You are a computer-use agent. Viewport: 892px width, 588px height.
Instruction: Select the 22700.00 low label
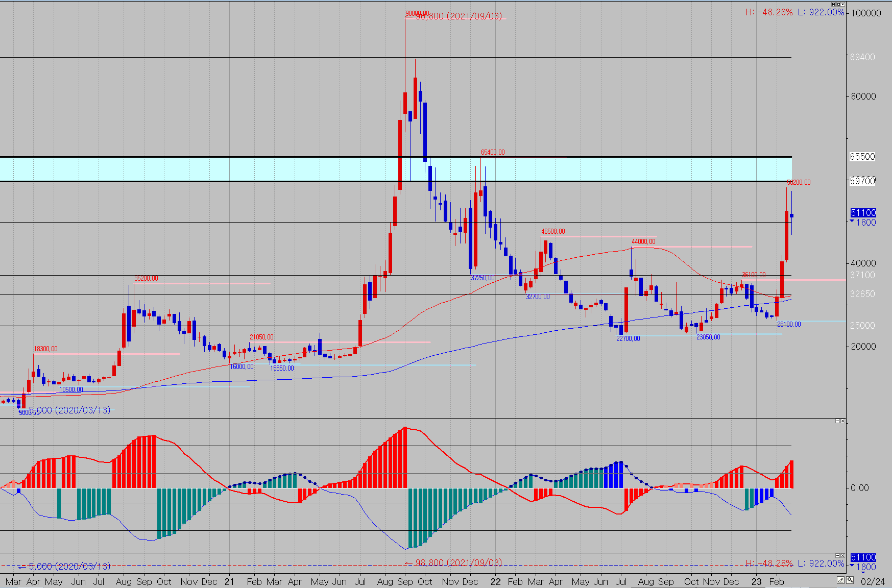pos(628,338)
